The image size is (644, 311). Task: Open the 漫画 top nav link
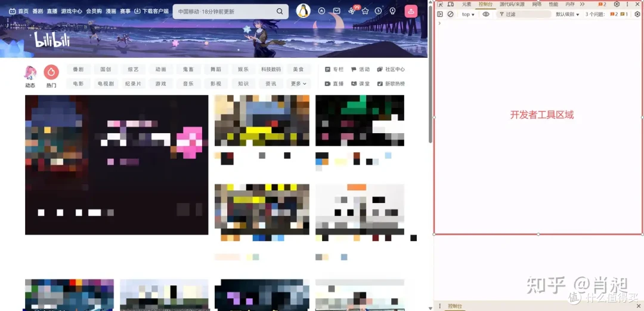point(111,11)
